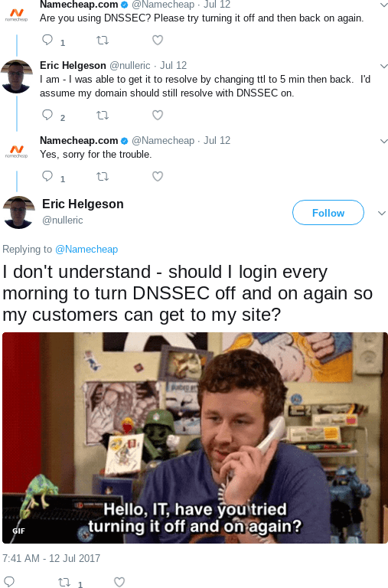Open the 7:41 AM - 12 Jul 2017 timestamp
Viewport: 388px width, 588px height.
click(x=51, y=558)
